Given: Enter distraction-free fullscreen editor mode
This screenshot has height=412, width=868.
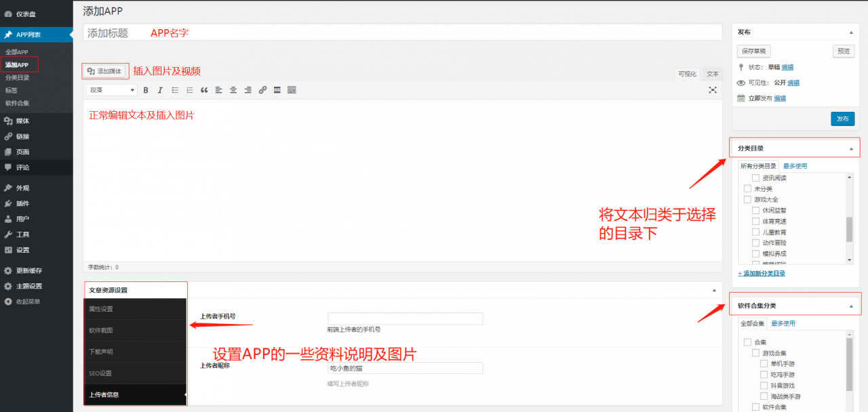Looking at the screenshot, I should 713,90.
